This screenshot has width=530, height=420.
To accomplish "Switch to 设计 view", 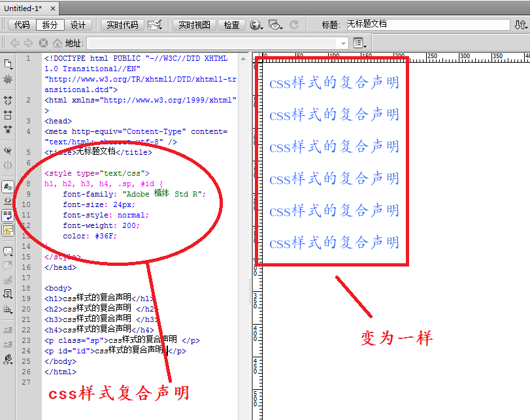I will pyautogui.click(x=78, y=25).
